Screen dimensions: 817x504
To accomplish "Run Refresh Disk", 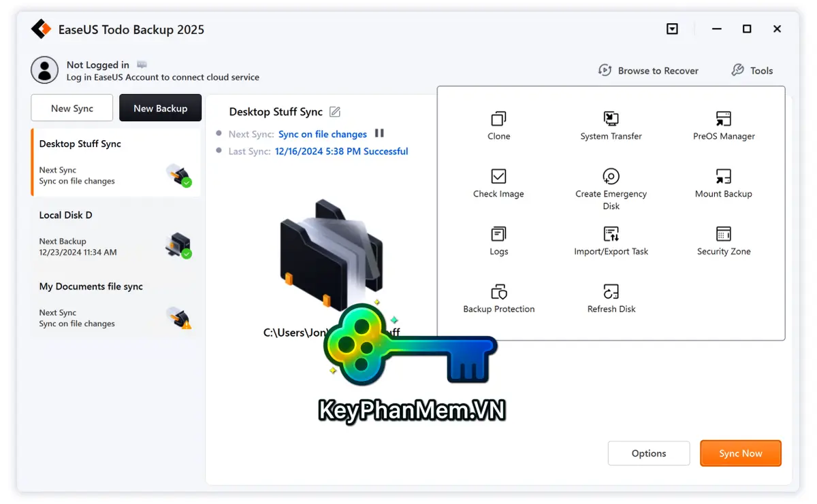I will tap(610, 297).
